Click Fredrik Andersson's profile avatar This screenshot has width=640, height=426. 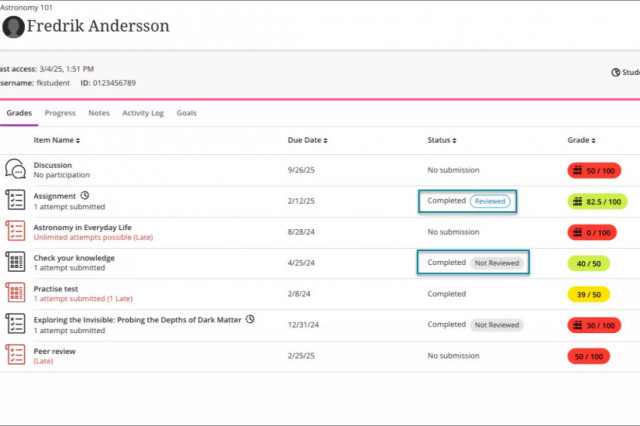[x=13, y=27]
